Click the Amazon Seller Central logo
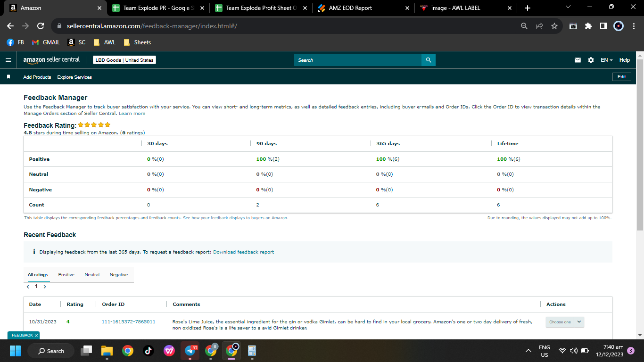Viewport: 644px width, 362px height. coord(51,60)
